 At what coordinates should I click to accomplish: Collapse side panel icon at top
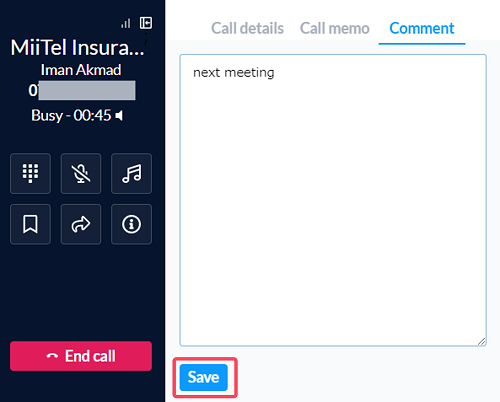click(x=146, y=23)
